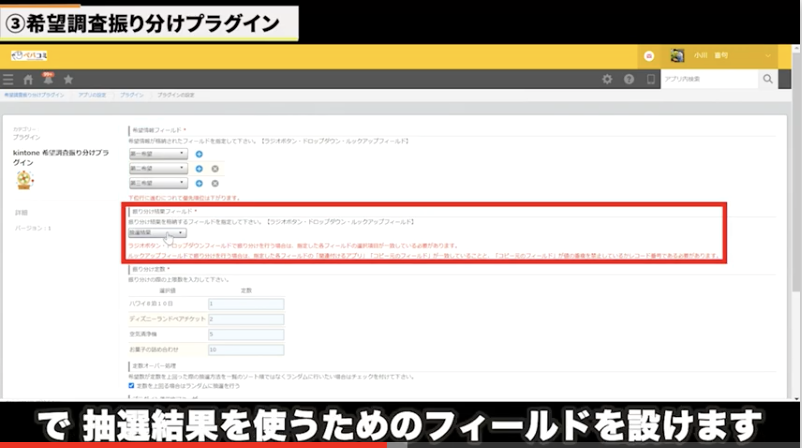This screenshot has width=802, height=448.
Task: Click the search magnifier icon
Action: 768,79
